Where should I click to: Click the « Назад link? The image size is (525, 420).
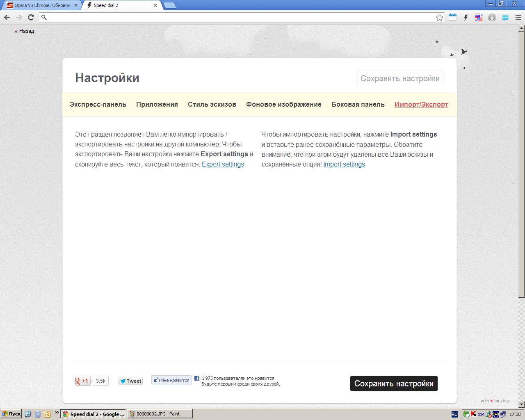click(x=25, y=31)
